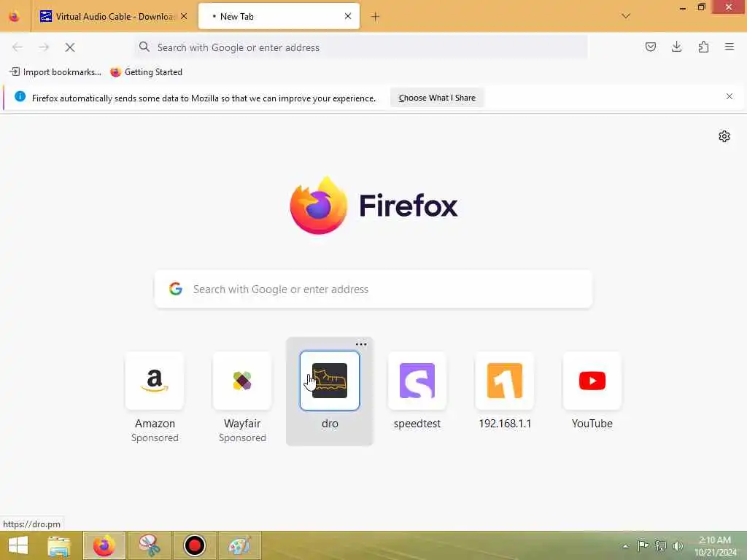
Task: Switch to the Virtual Audio Cable tab
Action: (113, 16)
